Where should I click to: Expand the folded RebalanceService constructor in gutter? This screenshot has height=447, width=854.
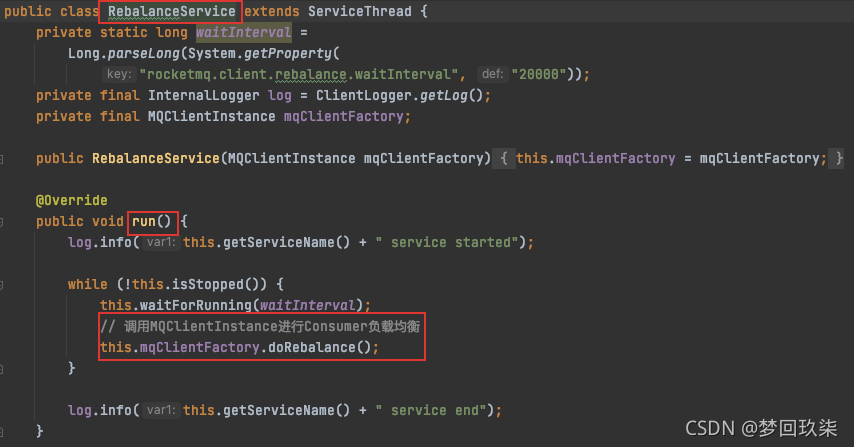coord(4,159)
